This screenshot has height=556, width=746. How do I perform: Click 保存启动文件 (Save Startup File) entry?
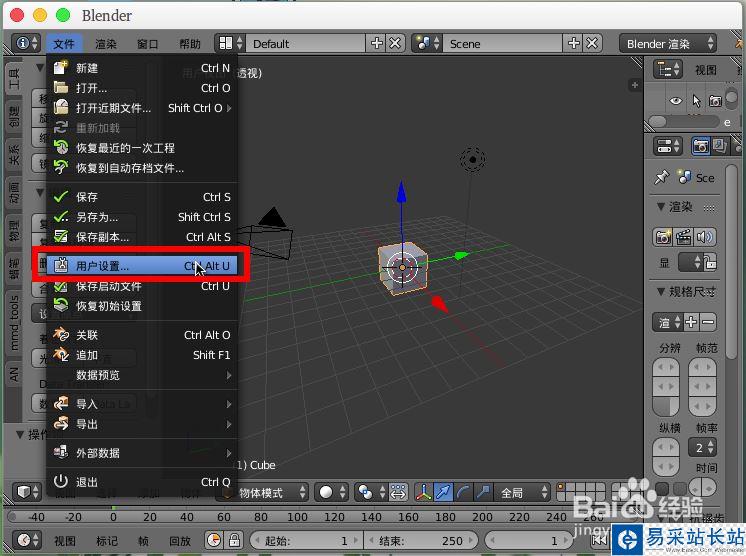pos(141,286)
